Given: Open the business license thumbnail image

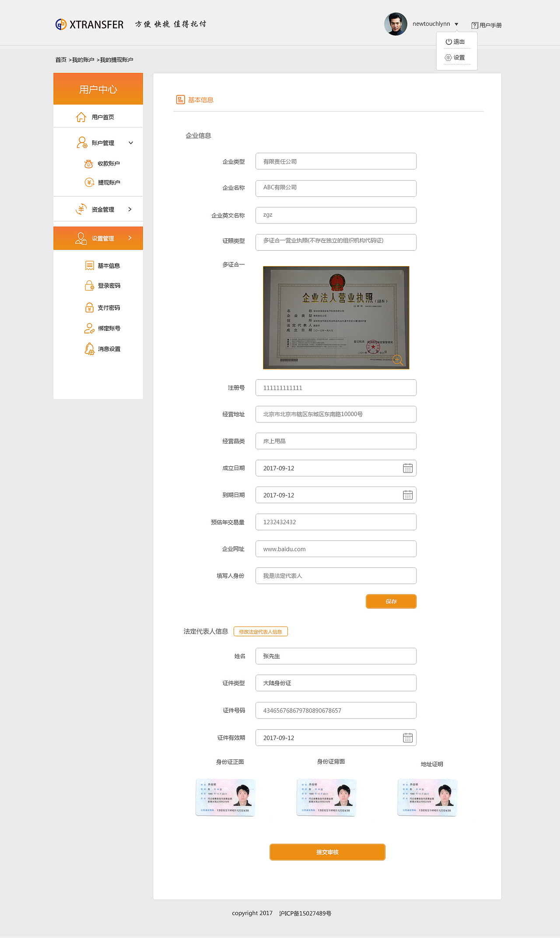Looking at the screenshot, I should coord(336,318).
